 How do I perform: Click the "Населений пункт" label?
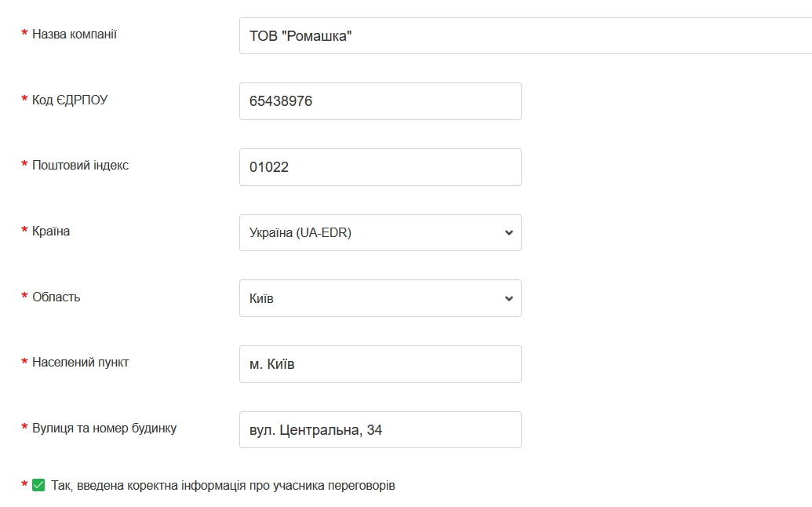tap(80, 363)
